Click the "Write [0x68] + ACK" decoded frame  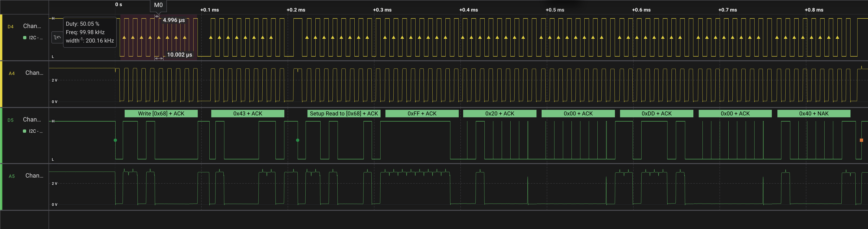161,114
